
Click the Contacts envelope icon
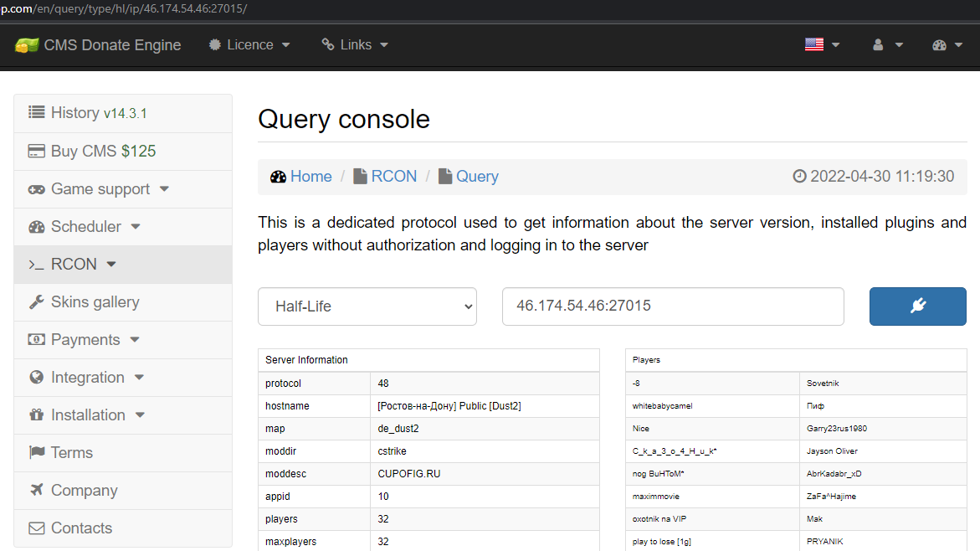click(x=36, y=528)
